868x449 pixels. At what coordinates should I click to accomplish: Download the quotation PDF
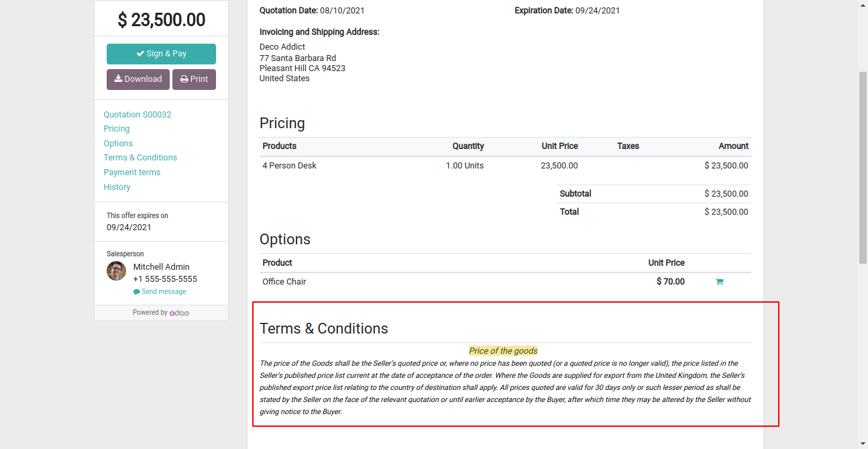[138, 79]
